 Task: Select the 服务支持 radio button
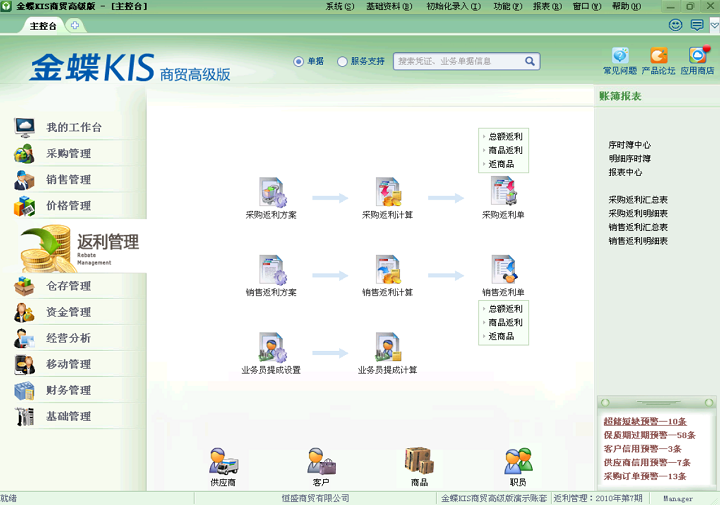pyautogui.click(x=342, y=61)
